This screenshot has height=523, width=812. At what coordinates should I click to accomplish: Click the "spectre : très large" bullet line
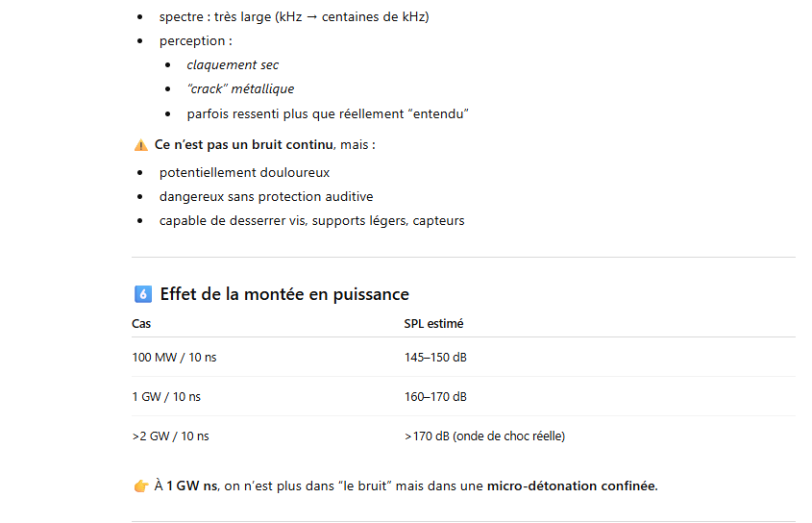coord(294,17)
